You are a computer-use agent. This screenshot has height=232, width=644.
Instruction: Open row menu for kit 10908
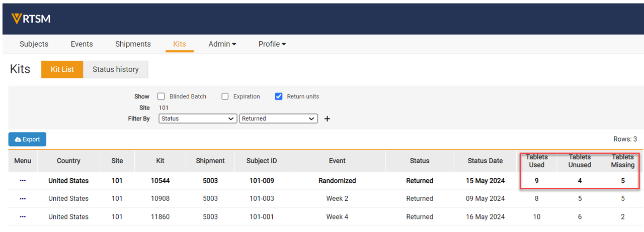click(23, 199)
